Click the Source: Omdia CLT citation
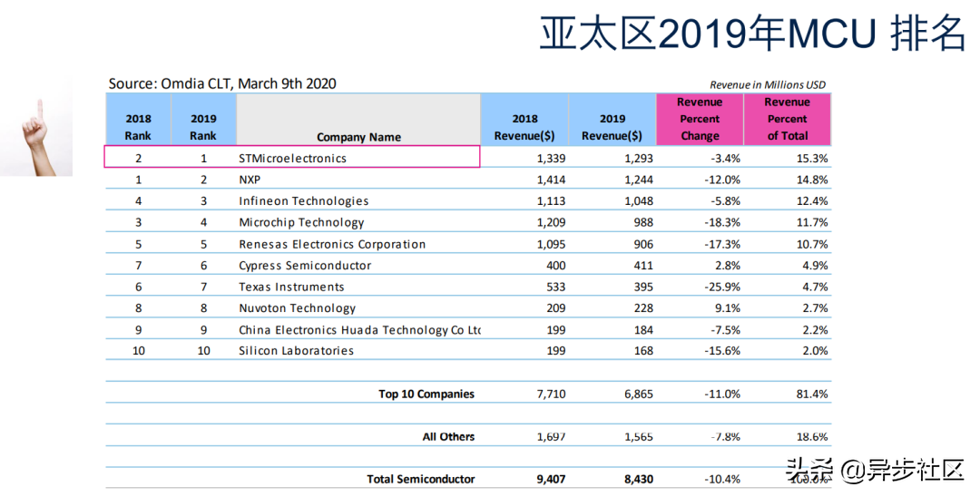The height and width of the screenshot is (497, 980). tap(222, 83)
